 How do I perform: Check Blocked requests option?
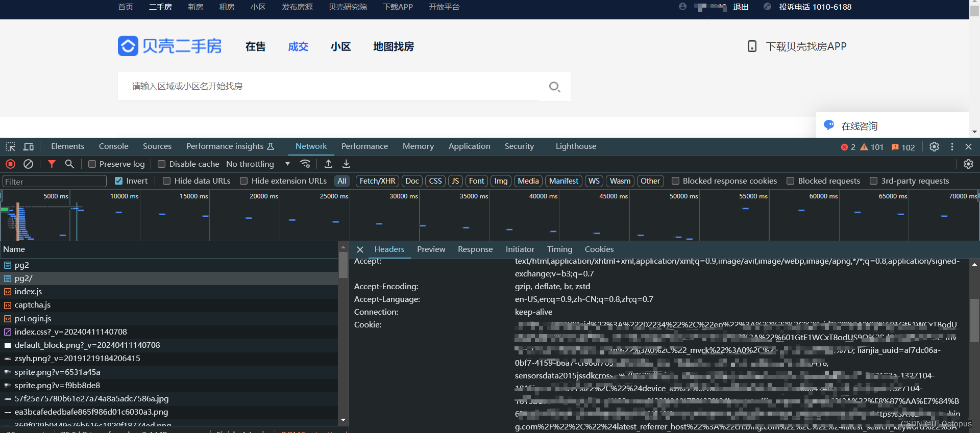pyautogui.click(x=790, y=181)
